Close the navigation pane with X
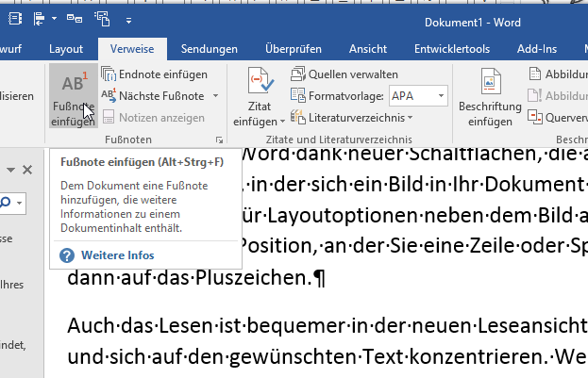 pyautogui.click(x=27, y=170)
